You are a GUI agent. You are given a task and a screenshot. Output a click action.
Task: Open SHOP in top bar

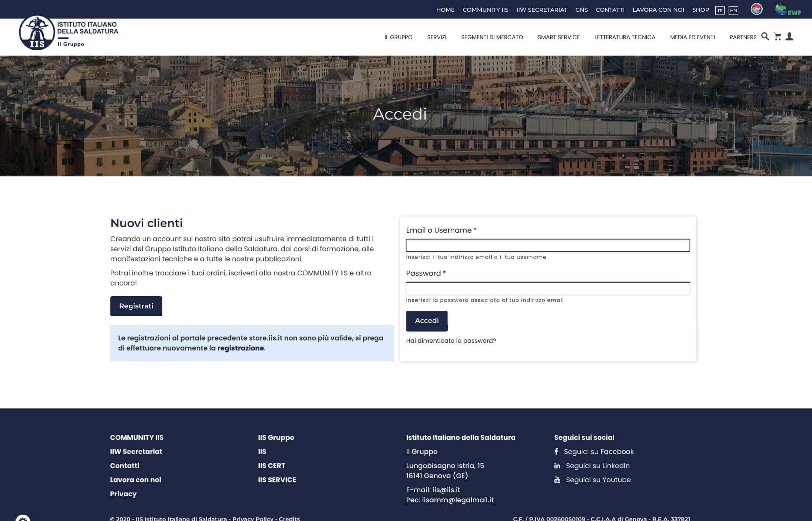point(701,10)
